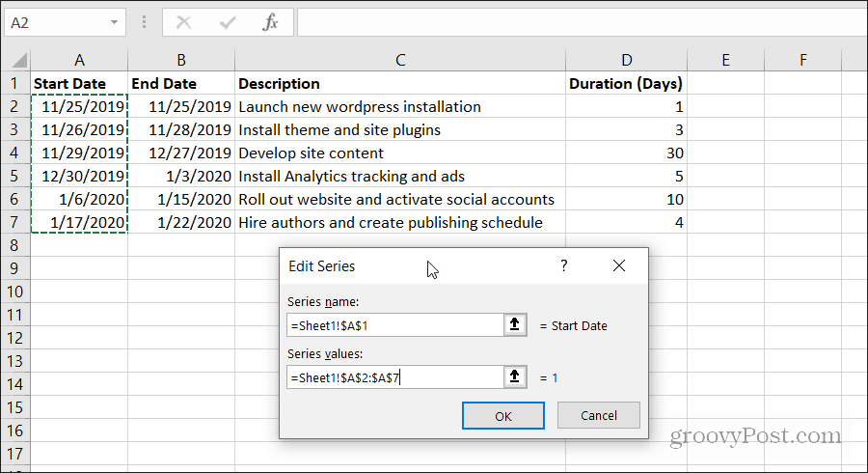Click the Description header cell
The image size is (868, 473).
[400, 84]
